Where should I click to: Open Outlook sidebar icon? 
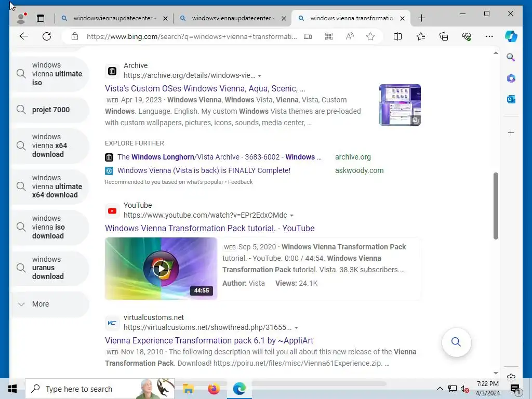click(511, 99)
